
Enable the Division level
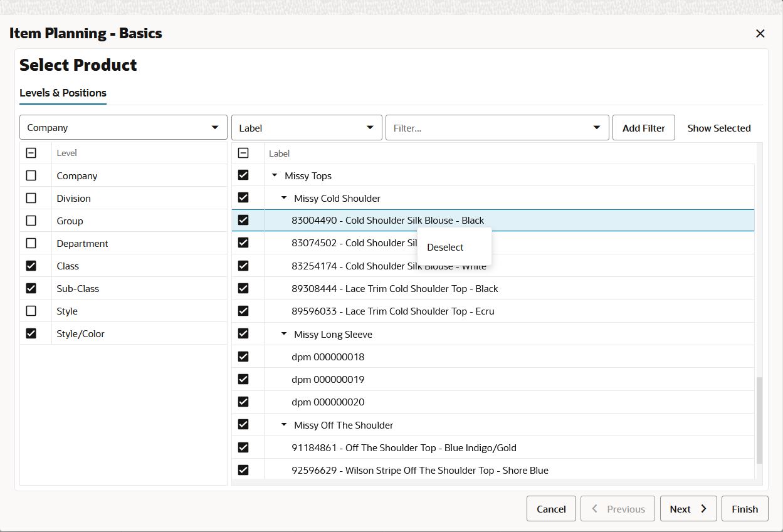pos(31,198)
